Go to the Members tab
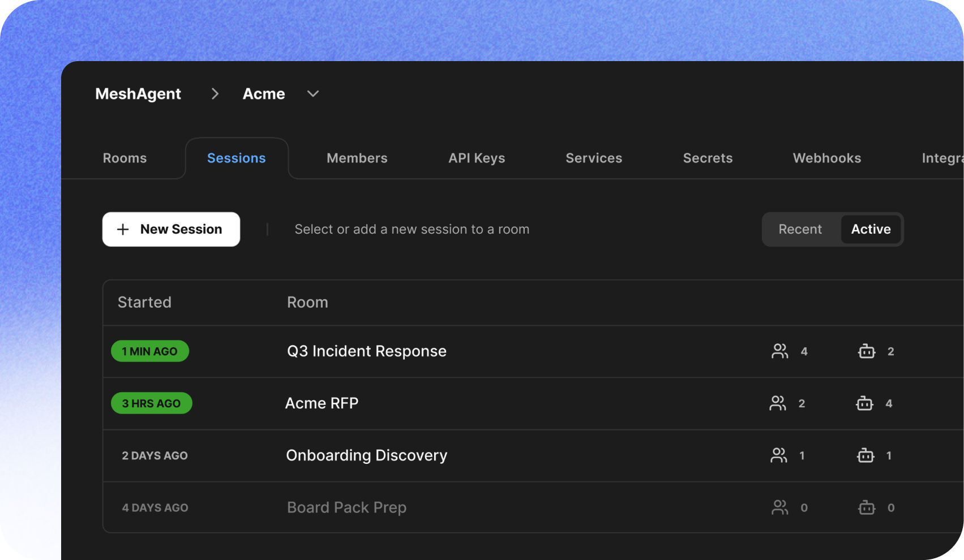Screen dimensions: 964x560 [357, 158]
